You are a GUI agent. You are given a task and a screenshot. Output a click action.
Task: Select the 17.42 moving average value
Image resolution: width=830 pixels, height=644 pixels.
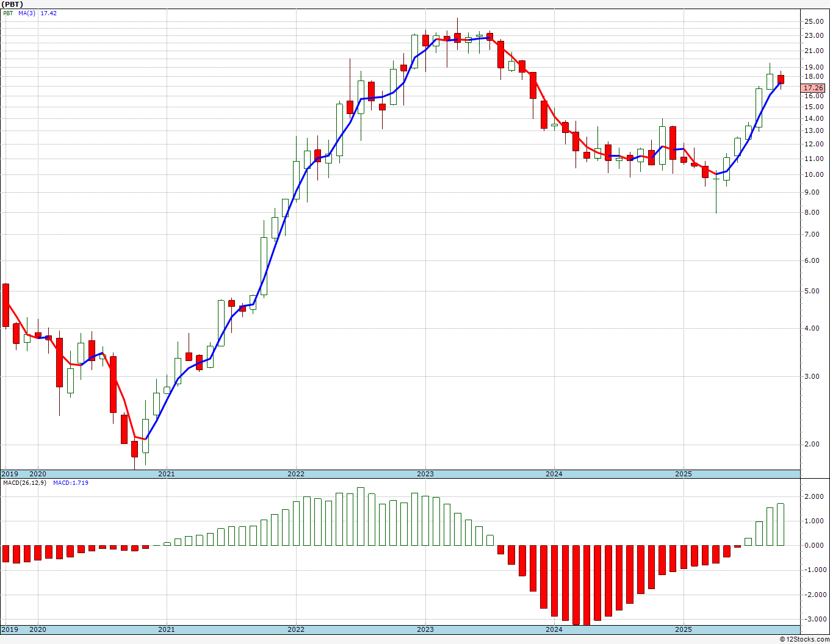[x=49, y=13]
